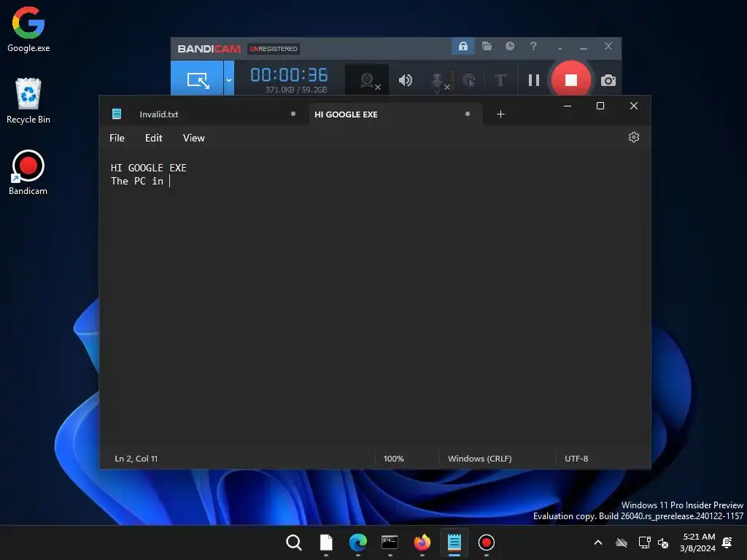Launch Microsoft Edge from taskbar
The height and width of the screenshot is (560, 747).
point(357,542)
